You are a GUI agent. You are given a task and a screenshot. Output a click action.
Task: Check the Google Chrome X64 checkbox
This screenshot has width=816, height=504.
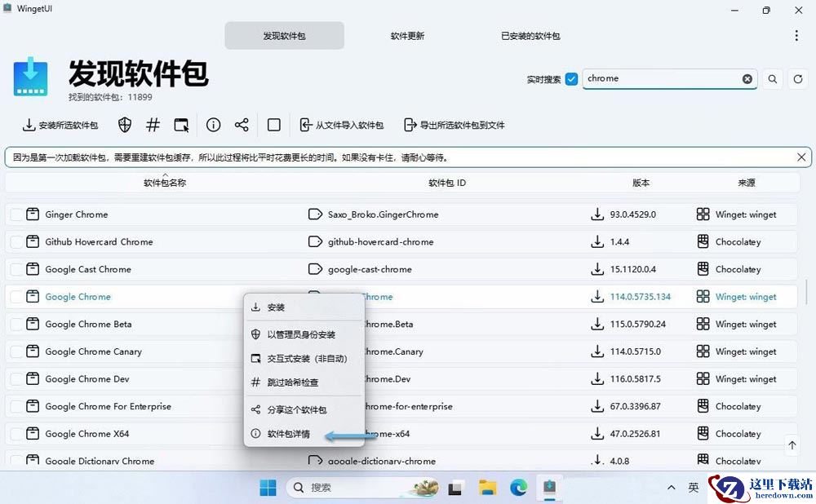16,434
